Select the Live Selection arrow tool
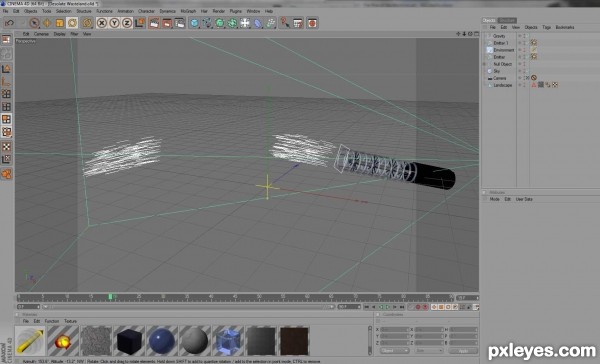The width and height of the screenshot is (600, 364). (34, 23)
